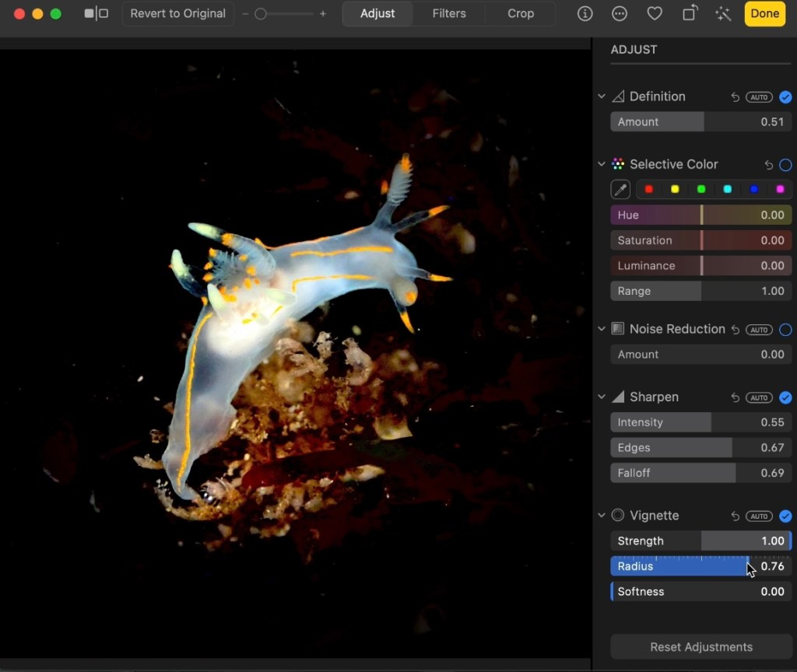Collapse the Selective Color section
The height and width of the screenshot is (672, 797).
click(601, 164)
